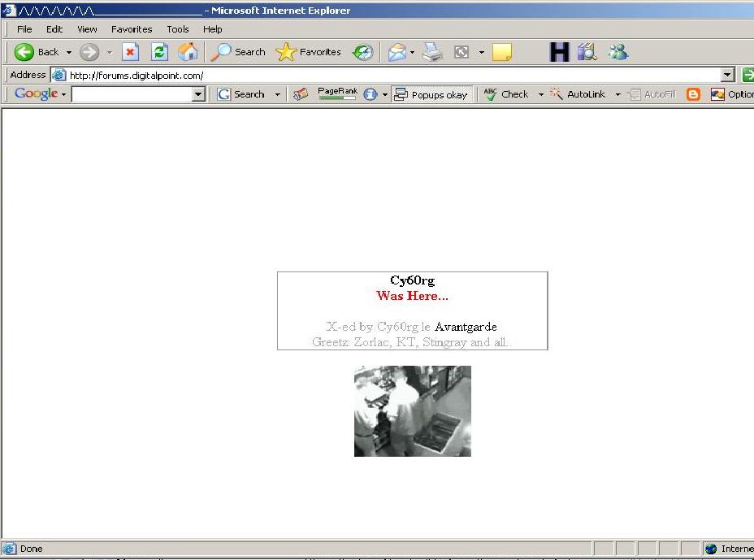Click the PageRank indicator bar
Viewport: 754px width, 560px height.
pyautogui.click(x=337, y=93)
